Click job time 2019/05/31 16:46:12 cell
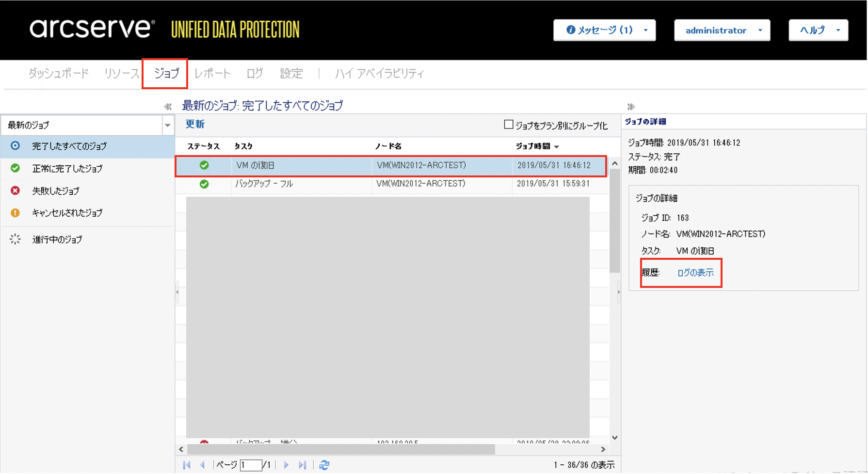Image resolution: width=868 pixels, height=474 pixels. (x=554, y=166)
